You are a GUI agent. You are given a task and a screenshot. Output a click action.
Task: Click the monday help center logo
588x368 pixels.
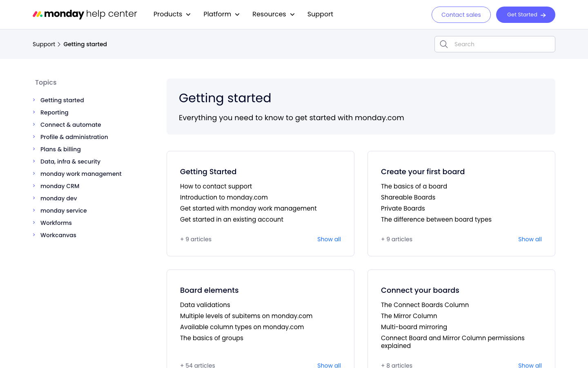click(85, 14)
